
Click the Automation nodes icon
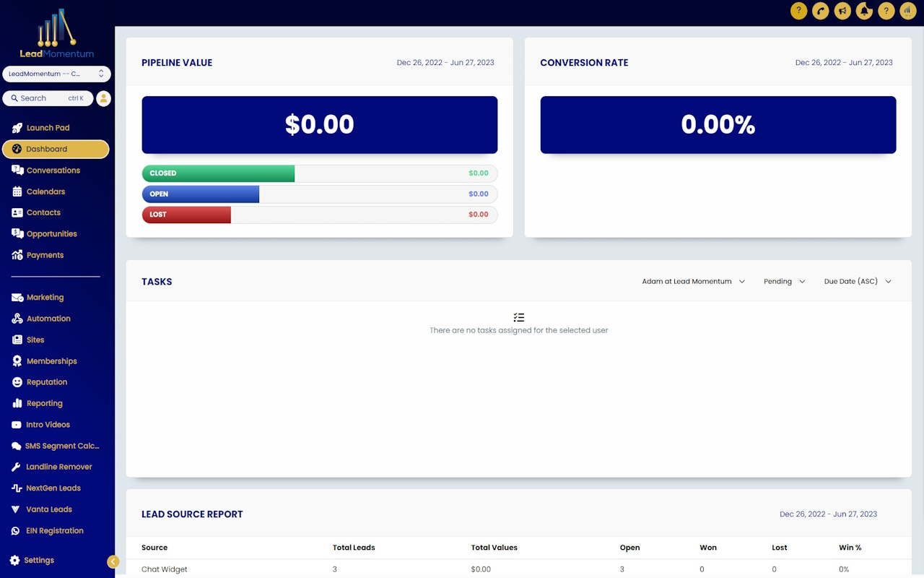[17, 319]
